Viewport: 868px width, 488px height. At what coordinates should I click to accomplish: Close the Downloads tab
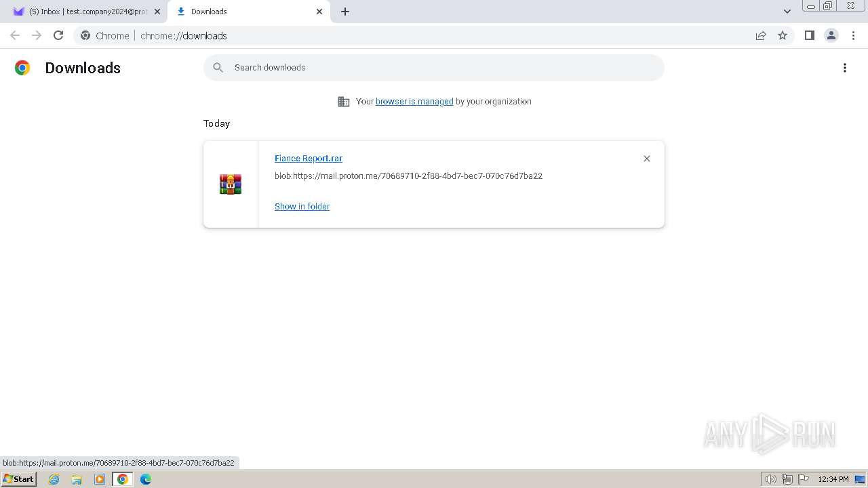pyautogui.click(x=319, y=12)
